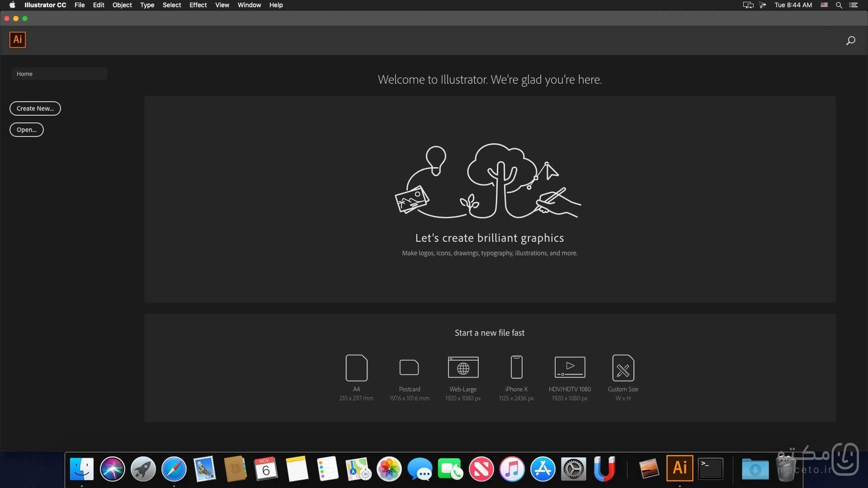
Task: Open the Downloads folder in the Dock
Action: pos(755,469)
